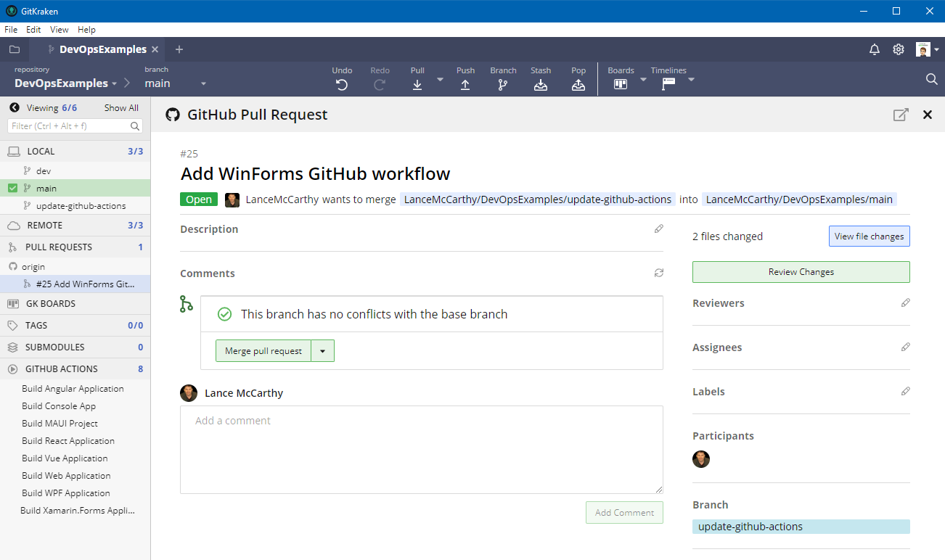Click the Pop stash icon
Image resolution: width=945 pixels, height=560 pixels.
(x=578, y=84)
